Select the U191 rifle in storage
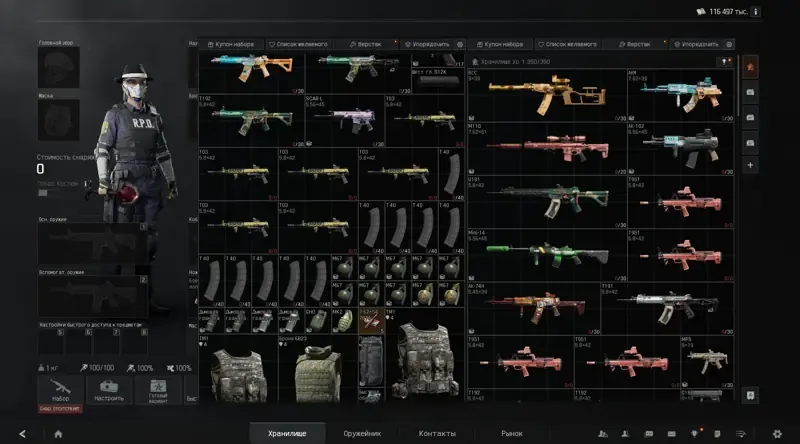The height and width of the screenshot is (444, 800). [x=547, y=202]
